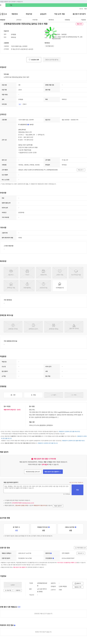Click the 식사제공(1식) welfare icon
This screenshot has width=87, height=644.
point(60,286)
